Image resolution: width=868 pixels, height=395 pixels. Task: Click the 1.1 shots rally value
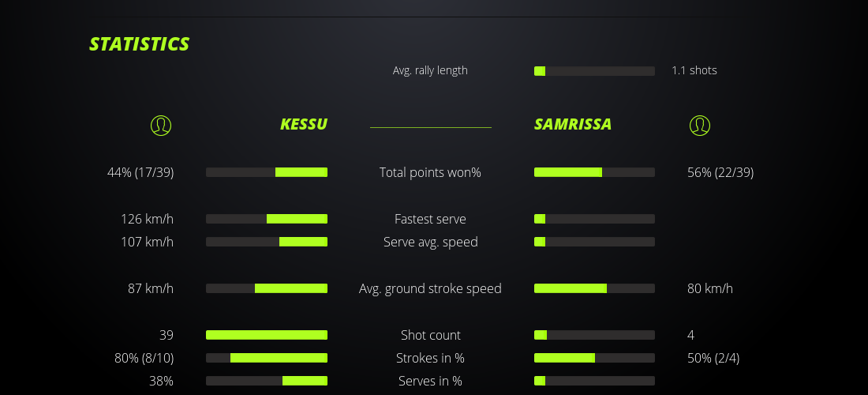point(694,70)
